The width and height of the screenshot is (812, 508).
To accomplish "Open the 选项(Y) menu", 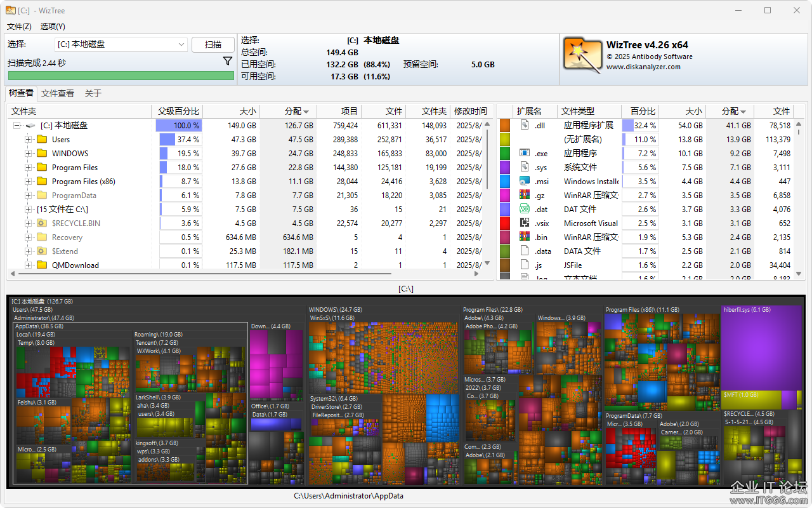I will (53, 26).
